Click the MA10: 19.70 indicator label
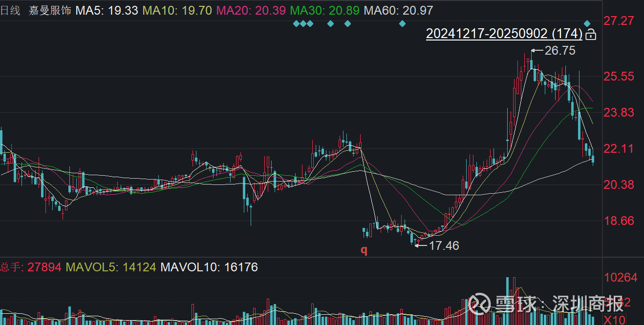 click(177, 10)
